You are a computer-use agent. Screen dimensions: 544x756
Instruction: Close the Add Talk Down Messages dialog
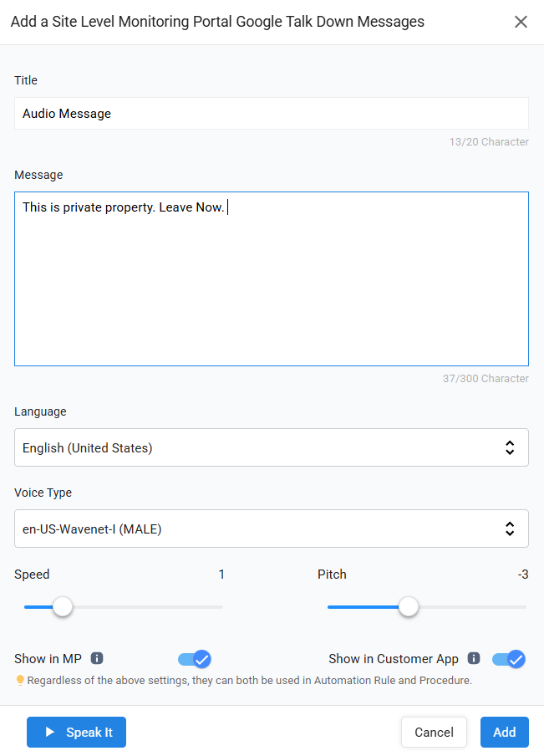pyautogui.click(x=521, y=22)
